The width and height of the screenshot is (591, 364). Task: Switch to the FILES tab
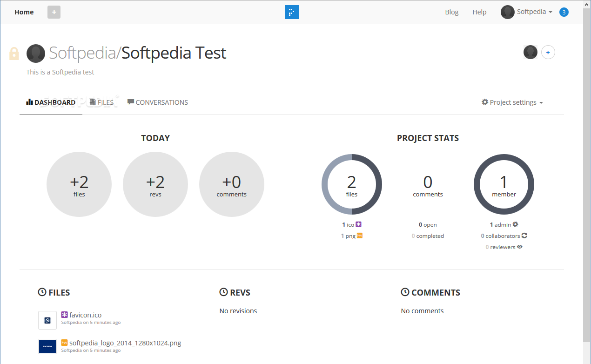point(101,102)
